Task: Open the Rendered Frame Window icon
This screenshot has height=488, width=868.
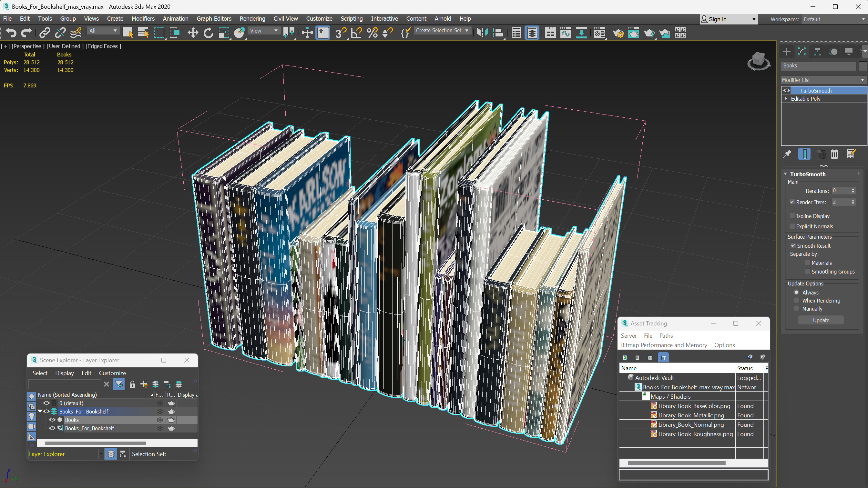Action: [x=633, y=33]
